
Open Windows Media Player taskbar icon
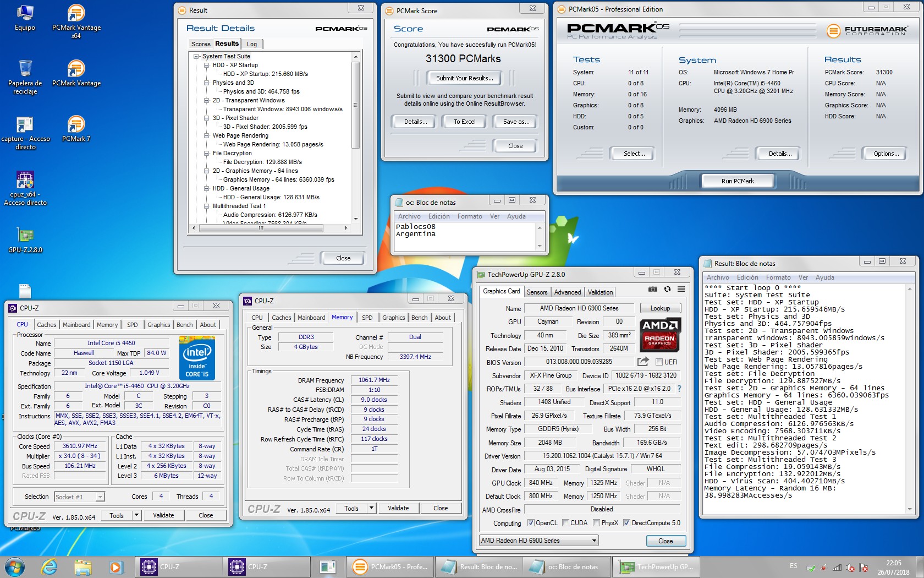pyautogui.click(x=116, y=566)
